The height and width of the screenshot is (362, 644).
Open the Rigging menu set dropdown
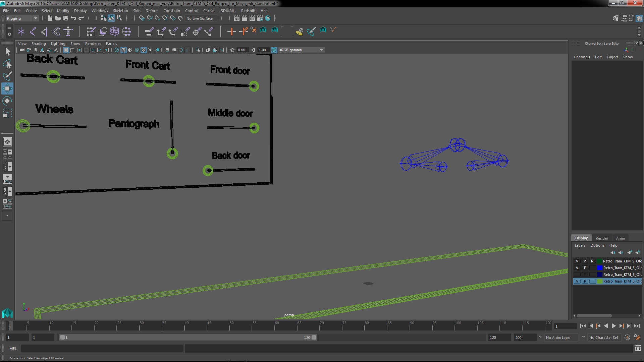[22, 18]
